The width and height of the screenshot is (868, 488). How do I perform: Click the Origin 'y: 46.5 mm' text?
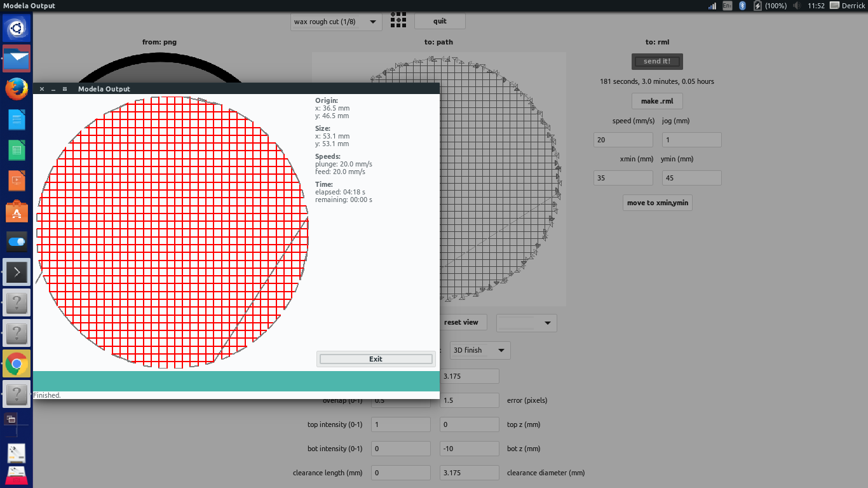click(x=332, y=116)
